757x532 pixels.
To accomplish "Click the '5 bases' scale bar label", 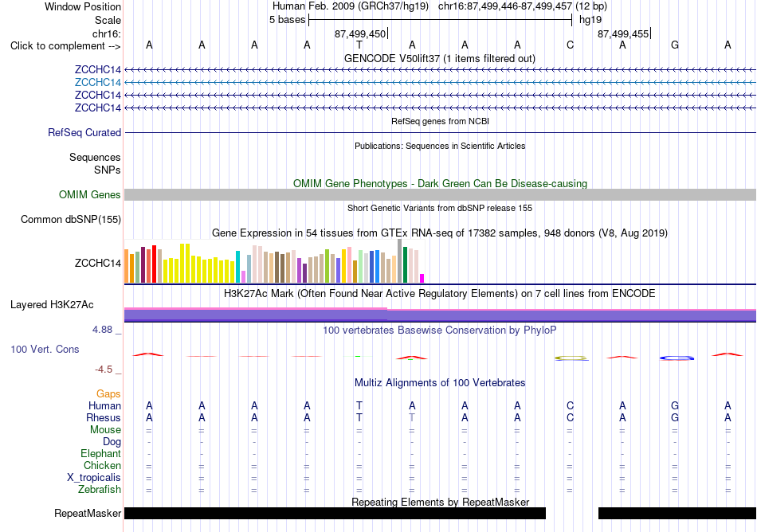I will pos(287,20).
